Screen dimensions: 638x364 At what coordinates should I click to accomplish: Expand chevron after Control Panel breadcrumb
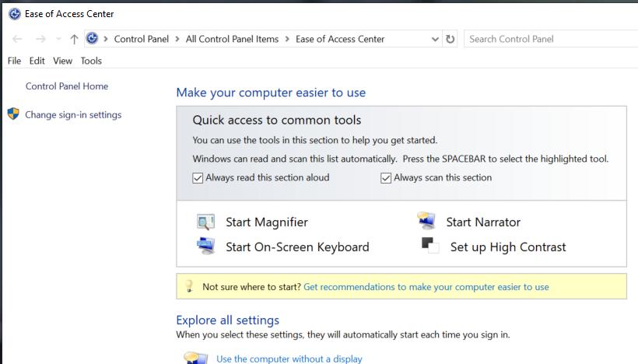(x=177, y=39)
